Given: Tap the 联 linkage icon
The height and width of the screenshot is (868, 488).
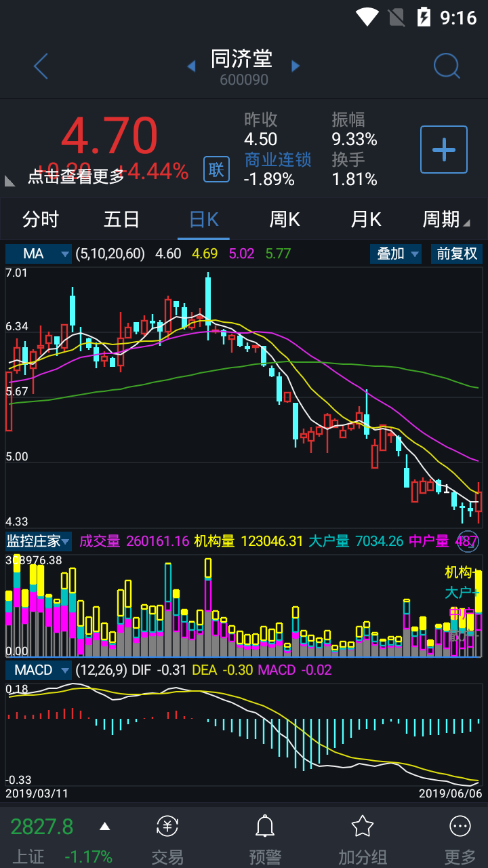Looking at the screenshot, I should point(216,169).
